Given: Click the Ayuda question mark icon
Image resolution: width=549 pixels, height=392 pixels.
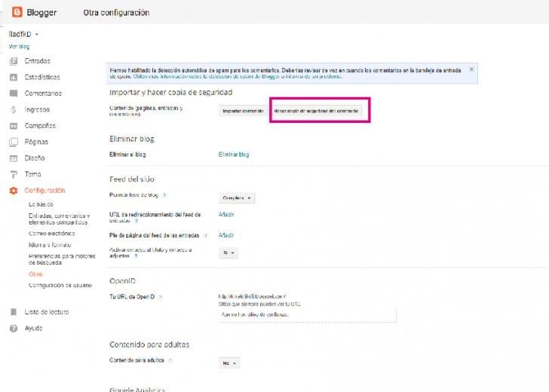Looking at the screenshot, I should tap(14, 329).
